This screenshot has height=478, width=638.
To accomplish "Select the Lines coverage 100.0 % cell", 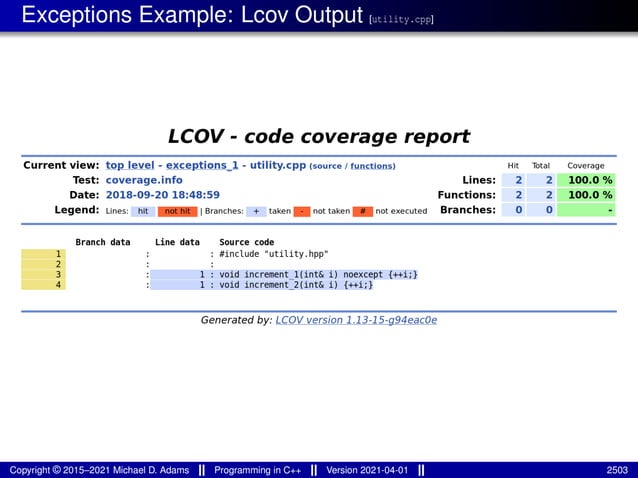I will pyautogui.click(x=586, y=180).
